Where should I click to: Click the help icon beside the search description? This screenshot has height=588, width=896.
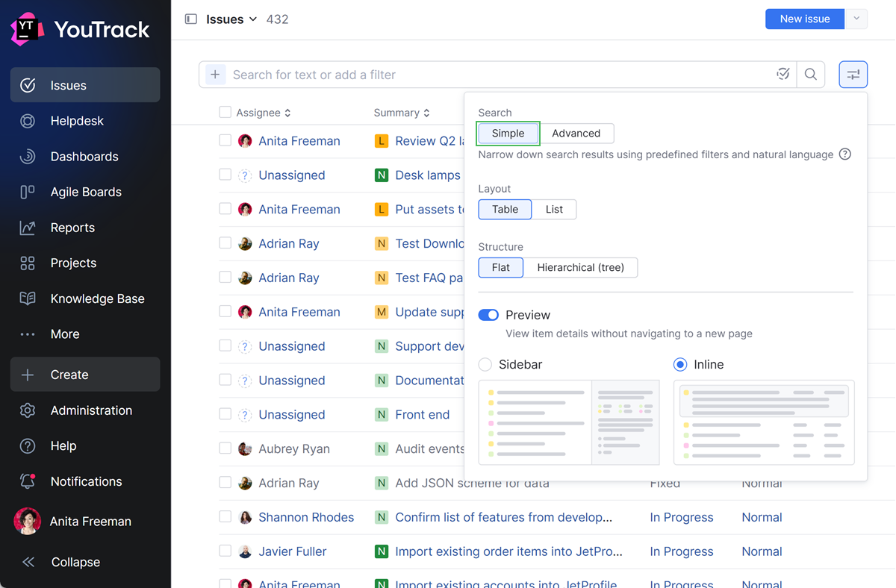[x=845, y=154]
